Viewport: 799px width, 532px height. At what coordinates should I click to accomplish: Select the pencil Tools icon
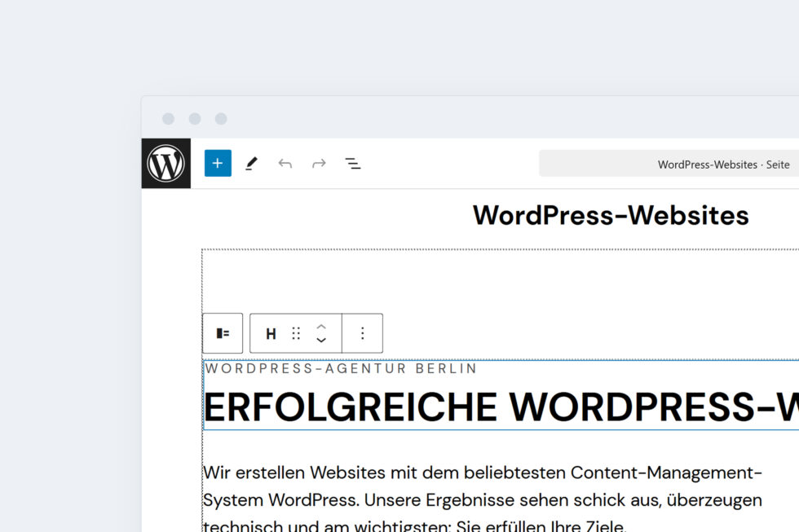pyautogui.click(x=251, y=164)
